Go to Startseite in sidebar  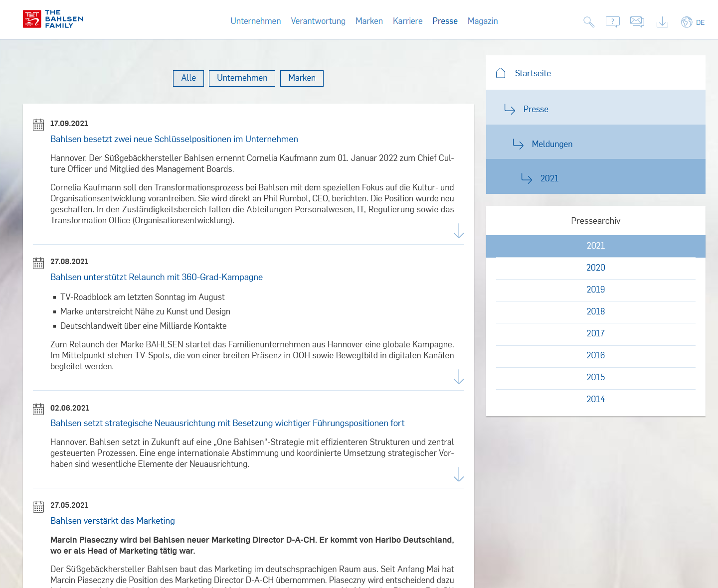596,73
